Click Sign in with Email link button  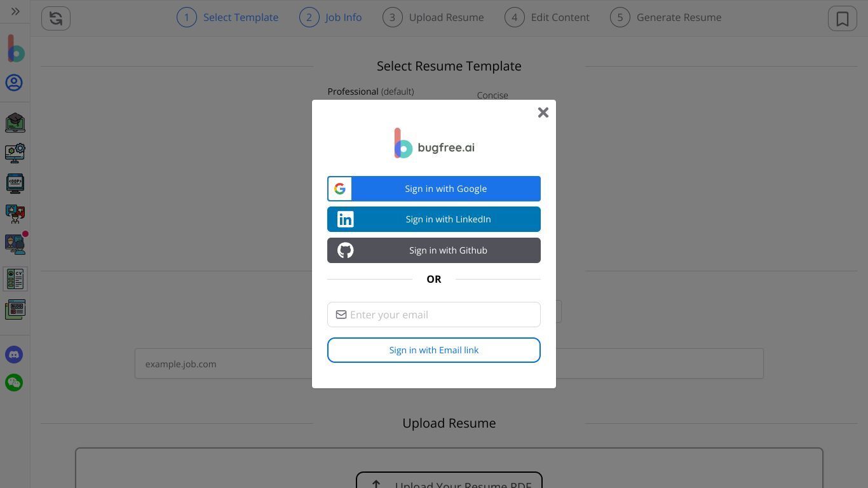[434, 350]
